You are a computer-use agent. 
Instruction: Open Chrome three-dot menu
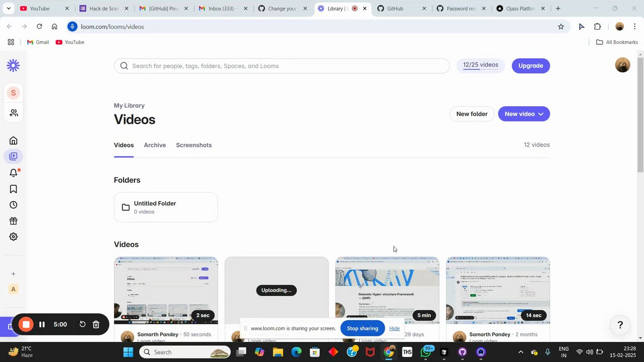[635, 27]
